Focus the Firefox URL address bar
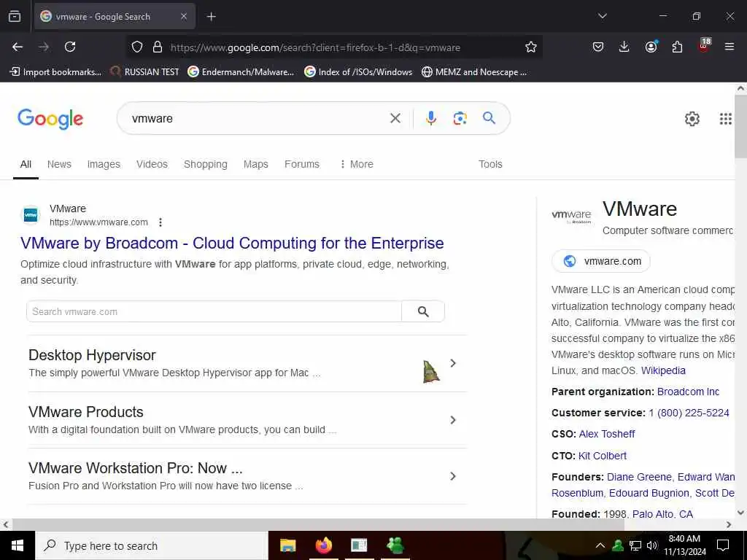Image resolution: width=747 pixels, height=560 pixels. [333, 47]
